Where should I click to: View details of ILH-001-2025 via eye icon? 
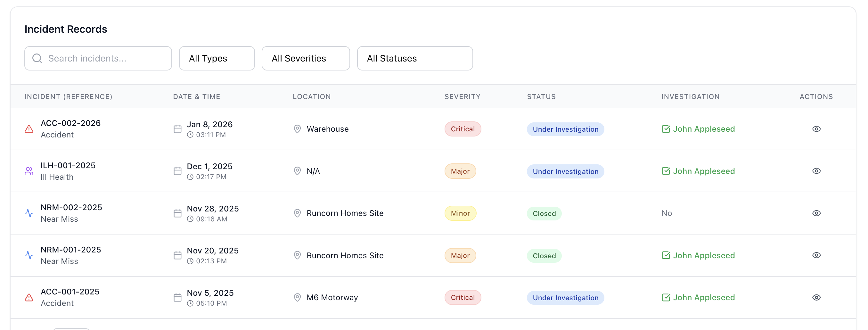[816, 171]
